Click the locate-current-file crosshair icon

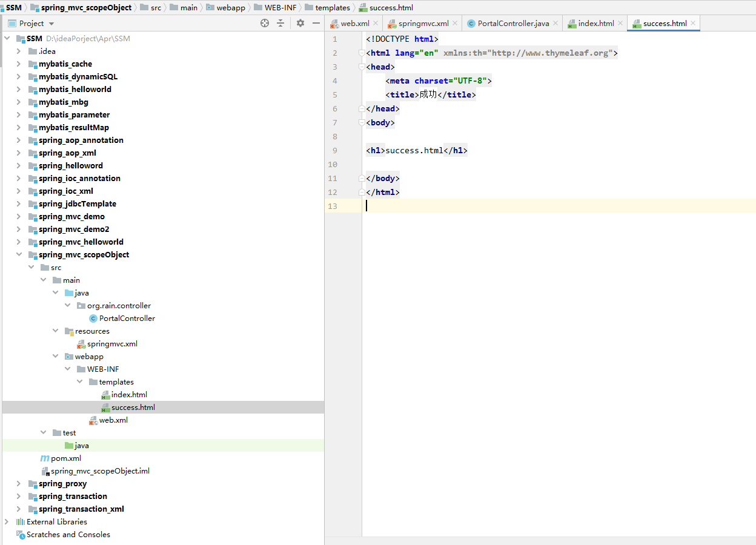point(265,23)
